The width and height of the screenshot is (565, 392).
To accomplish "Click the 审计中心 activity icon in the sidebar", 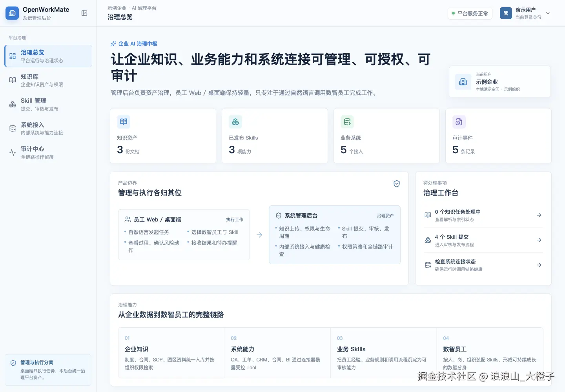I will tap(13, 152).
